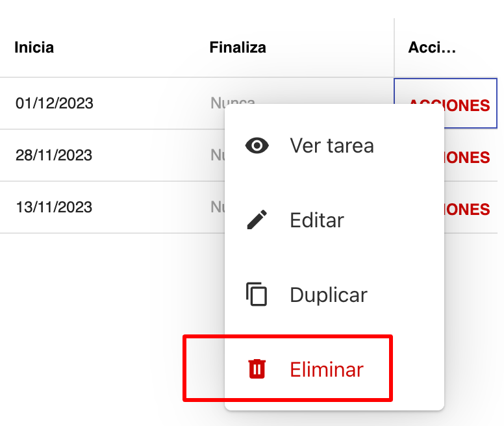Select the 01/12/2023 start date cell
The width and height of the screenshot is (504, 426).
pyautogui.click(x=55, y=103)
